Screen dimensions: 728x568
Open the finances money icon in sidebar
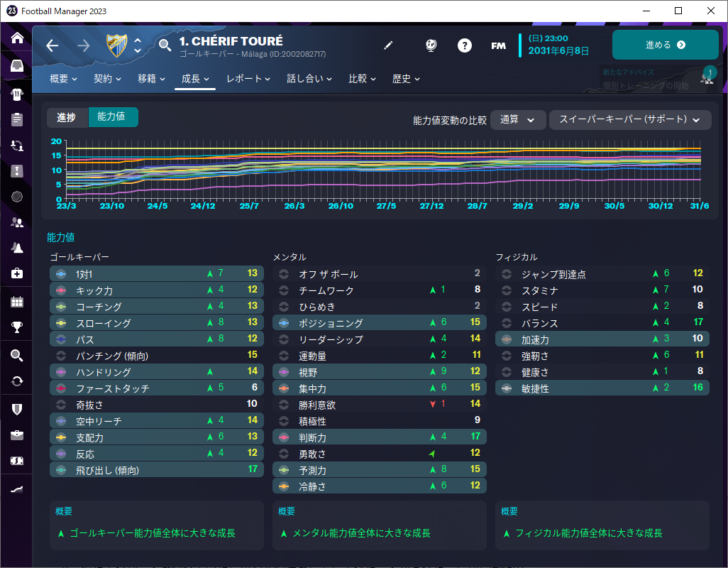point(17,461)
